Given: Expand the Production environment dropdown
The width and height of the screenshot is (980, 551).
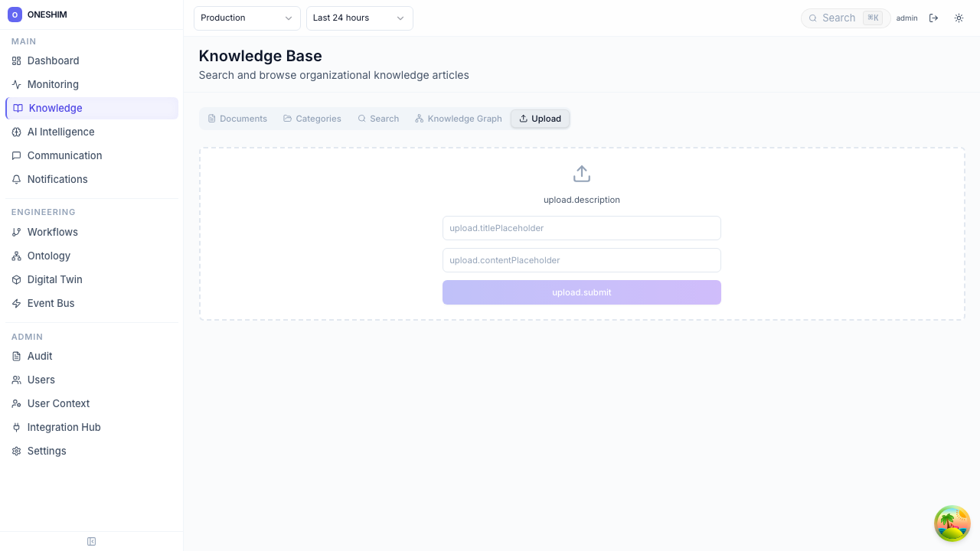Looking at the screenshot, I should tap(247, 18).
